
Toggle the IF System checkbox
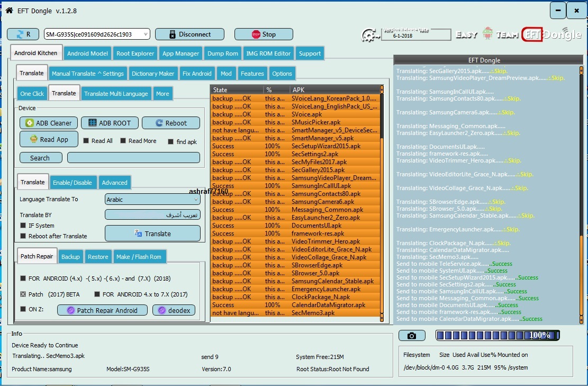23,226
